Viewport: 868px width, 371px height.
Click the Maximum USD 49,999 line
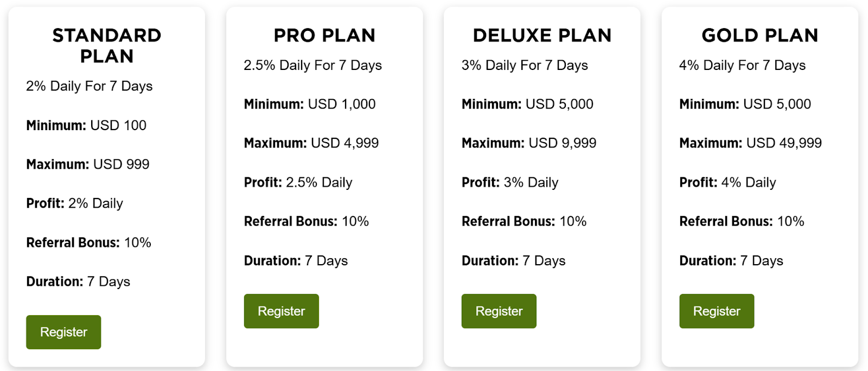coord(750,143)
